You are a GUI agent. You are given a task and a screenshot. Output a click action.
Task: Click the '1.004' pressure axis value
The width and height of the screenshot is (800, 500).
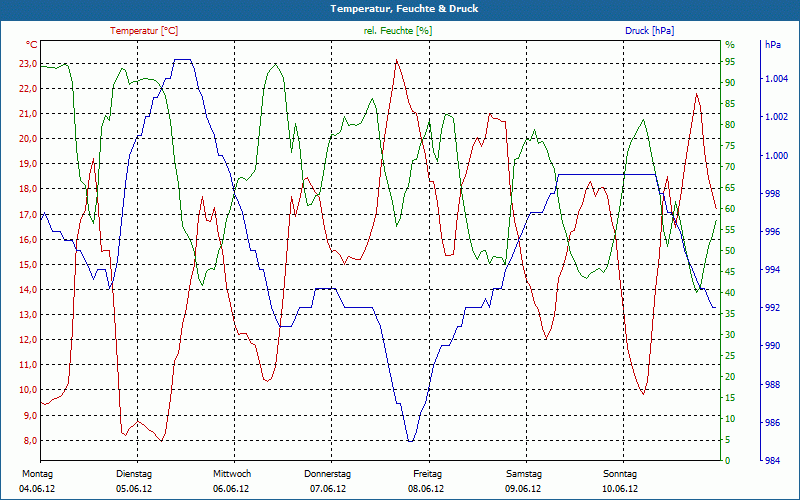click(777, 79)
